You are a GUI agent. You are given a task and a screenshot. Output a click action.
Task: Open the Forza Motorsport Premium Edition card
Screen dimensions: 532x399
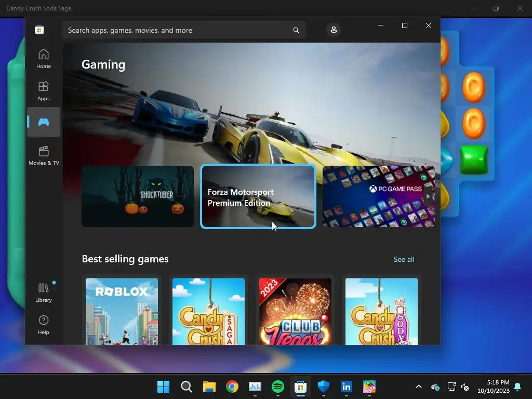(258, 196)
